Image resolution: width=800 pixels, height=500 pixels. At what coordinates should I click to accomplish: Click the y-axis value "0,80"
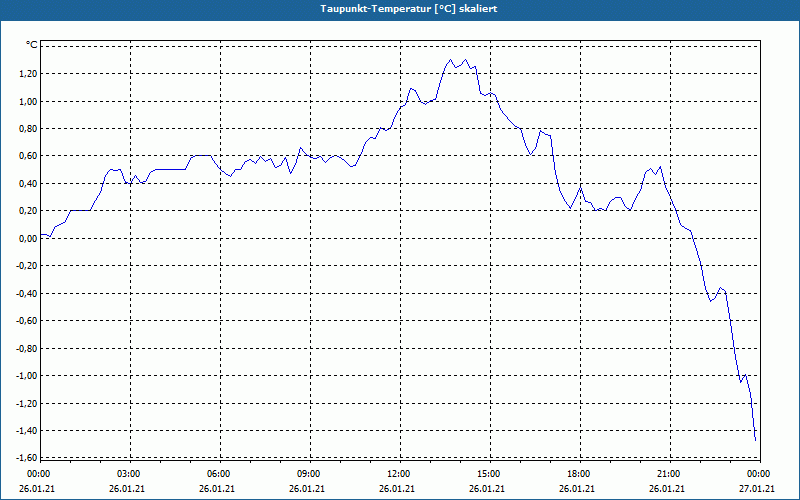(x=30, y=129)
